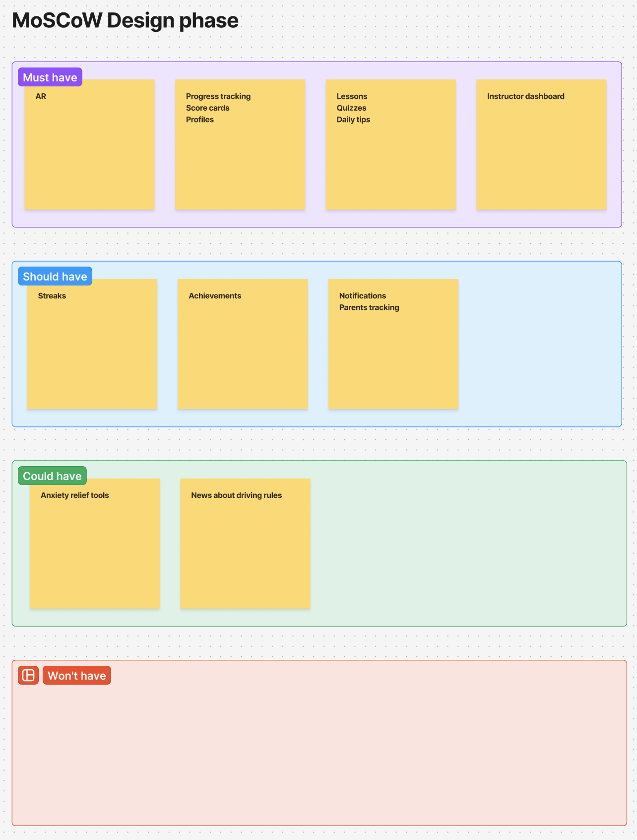This screenshot has height=840, width=637.
Task: Click the section layout icon beside Won't have
Action: tap(28, 675)
